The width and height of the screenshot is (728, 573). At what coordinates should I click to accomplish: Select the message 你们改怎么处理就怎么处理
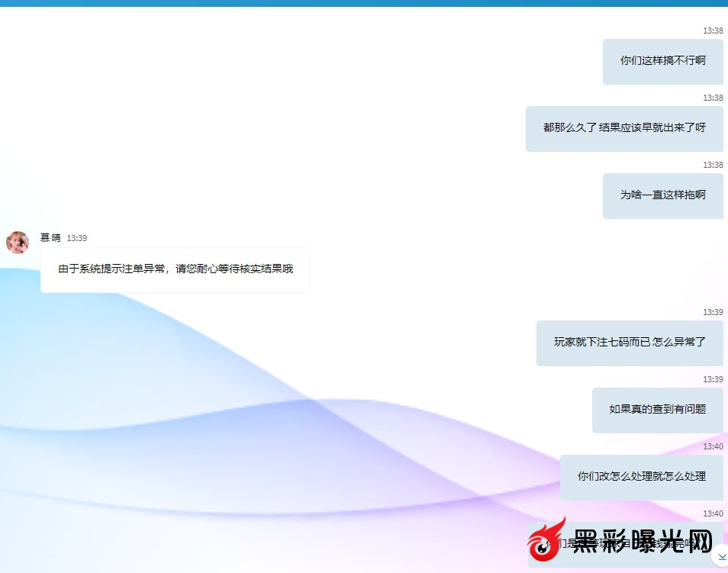(x=641, y=477)
